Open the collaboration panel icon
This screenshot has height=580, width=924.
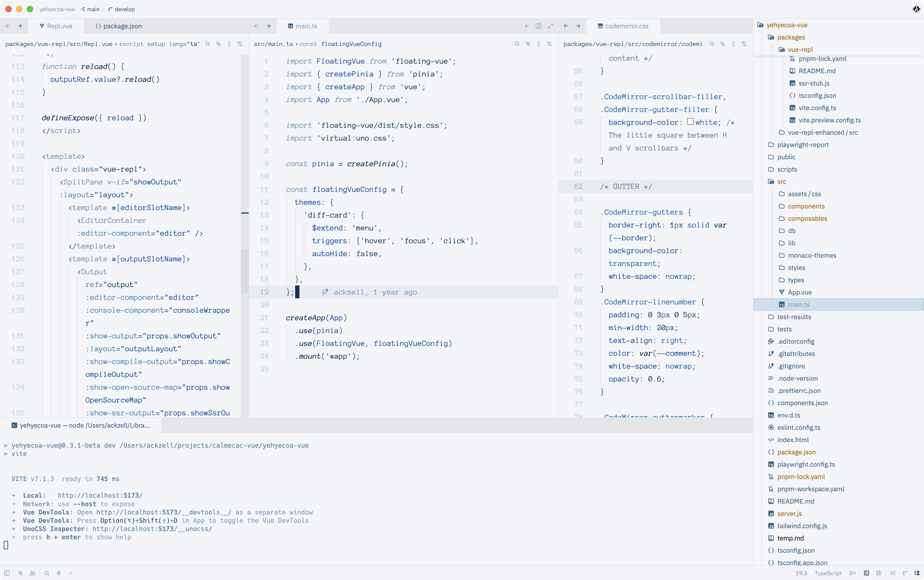point(33,573)
